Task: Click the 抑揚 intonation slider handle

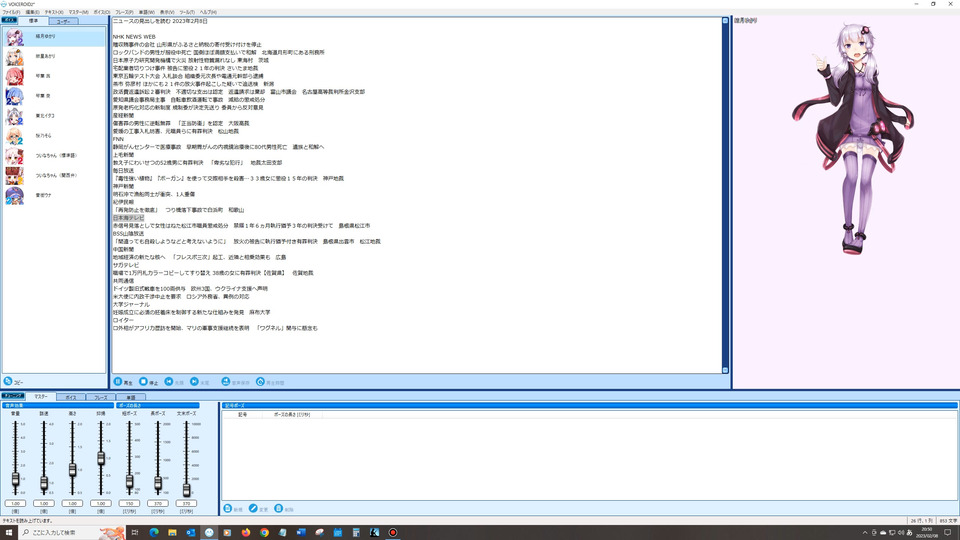Action: 101,458
